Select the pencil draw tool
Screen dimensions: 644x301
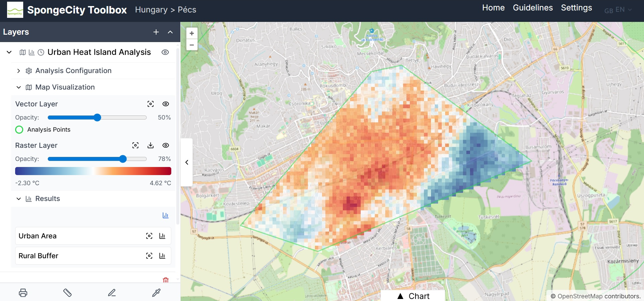pos(112,293)
